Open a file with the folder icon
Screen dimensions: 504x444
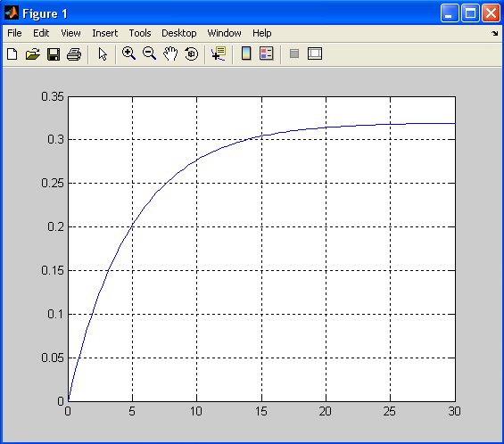click(x=33, y=54)
